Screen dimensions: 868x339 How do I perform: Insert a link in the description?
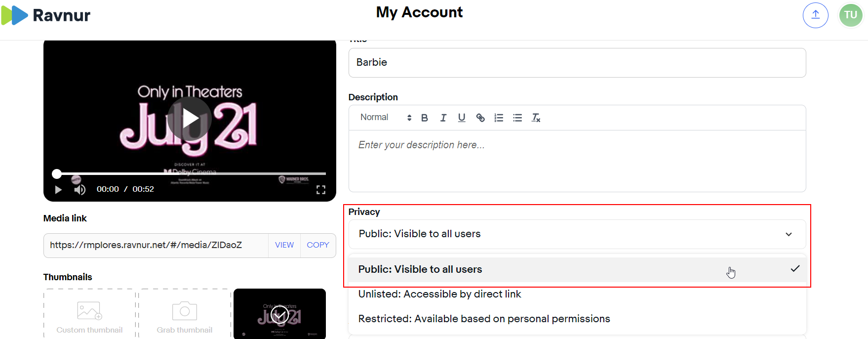tap(480, 118)
